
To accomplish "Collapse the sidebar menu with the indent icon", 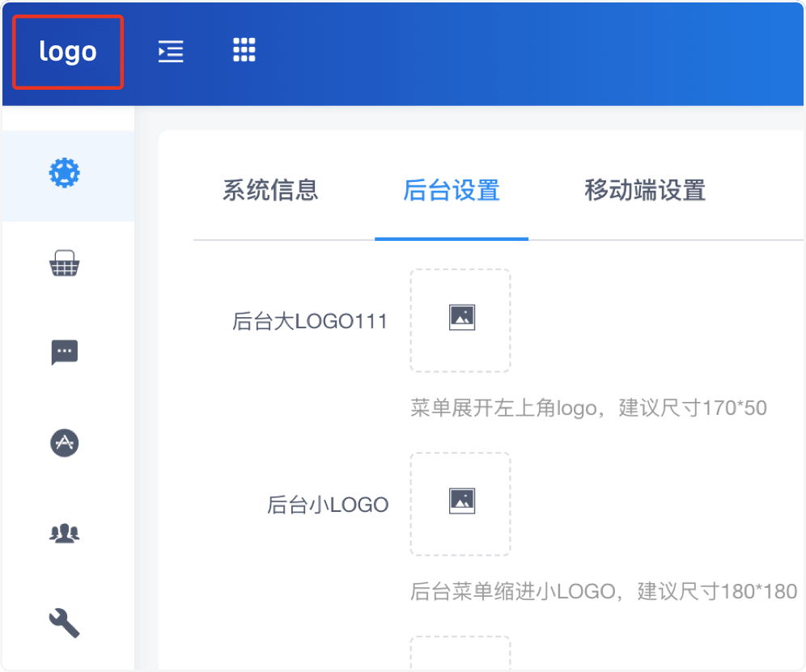I will (x=170, y=52).
